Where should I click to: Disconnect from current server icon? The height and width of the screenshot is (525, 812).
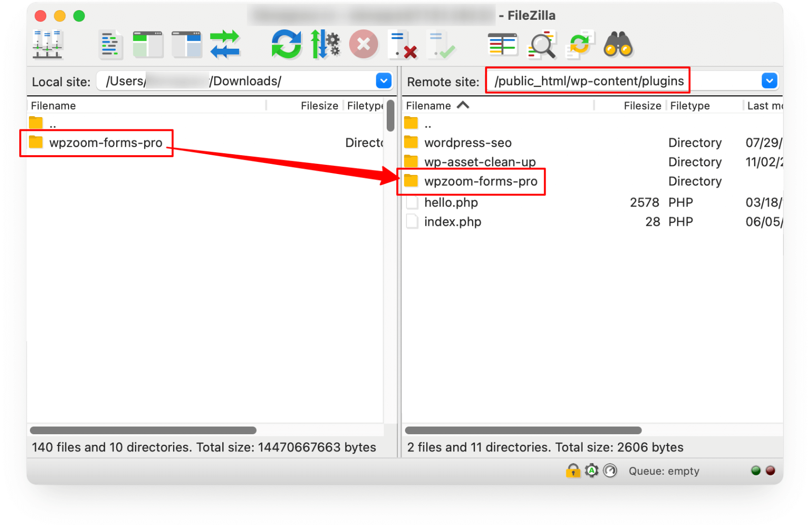pos(403,45)
